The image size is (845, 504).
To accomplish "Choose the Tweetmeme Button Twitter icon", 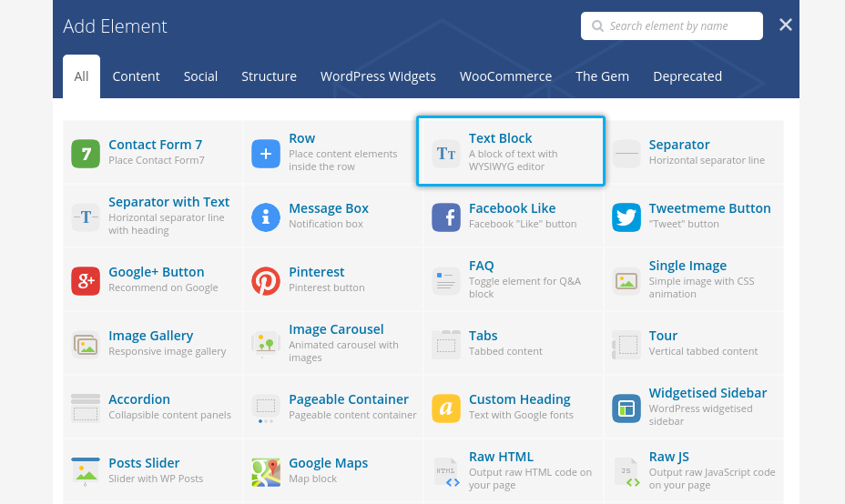I will pyautogui.click(x=626, y=217).
